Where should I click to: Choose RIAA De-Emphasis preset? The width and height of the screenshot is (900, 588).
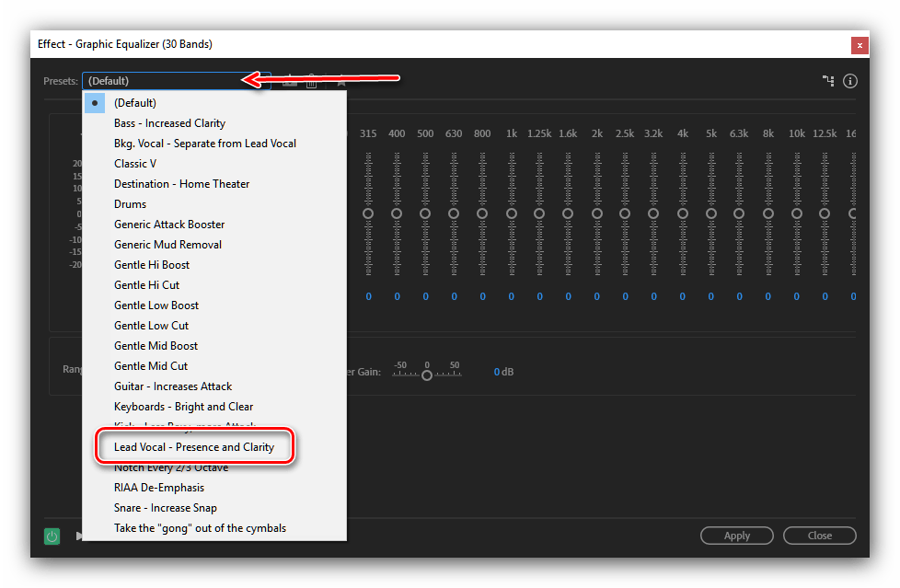215,488
